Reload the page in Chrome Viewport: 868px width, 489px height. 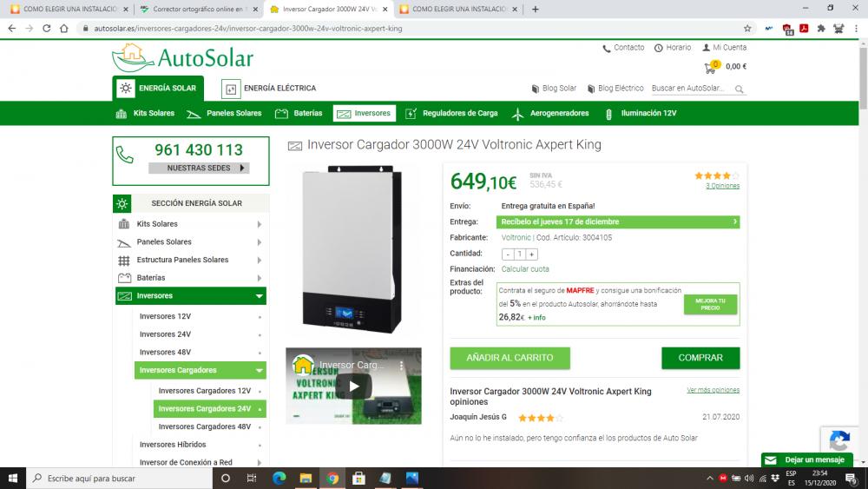coord(47,29)
